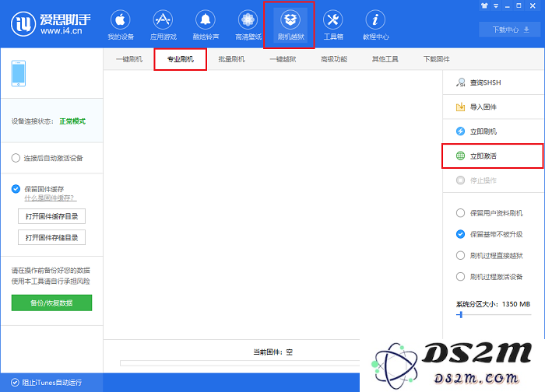Switch to 批量刷机 tab
This screenshot has width=545, height=392.
pyautogui.click(x=231, y=59)
